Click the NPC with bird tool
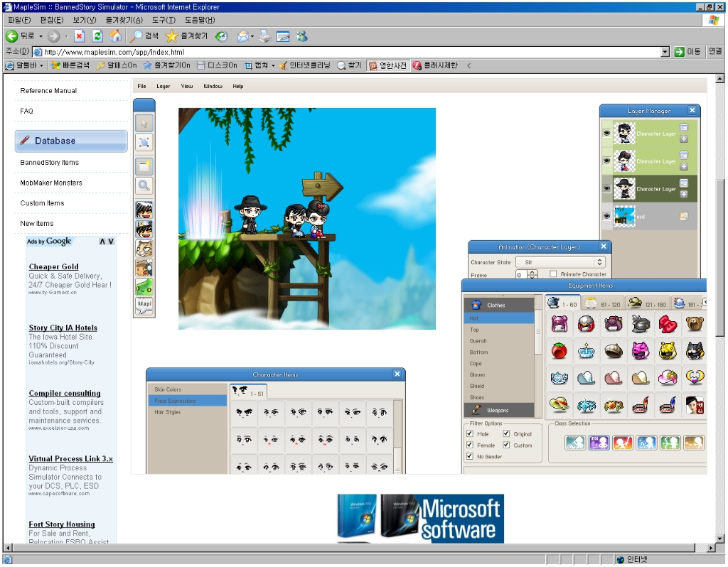 click(144, 268)
